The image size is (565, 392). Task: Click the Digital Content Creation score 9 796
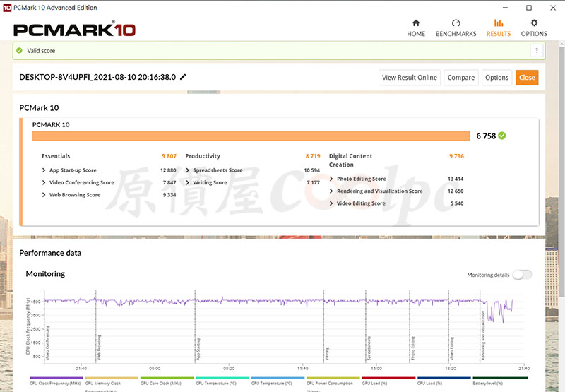click(456, 156)
